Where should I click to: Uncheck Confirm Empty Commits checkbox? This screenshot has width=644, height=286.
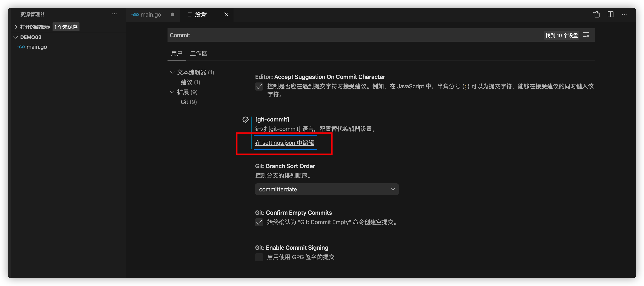(259, 222)
